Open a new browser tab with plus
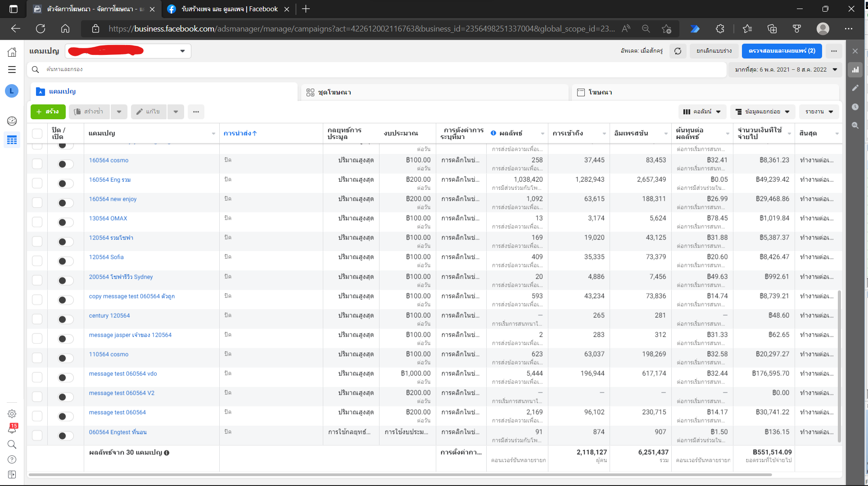The height and width of the screenshot is (486, 868). pos(306,9)
